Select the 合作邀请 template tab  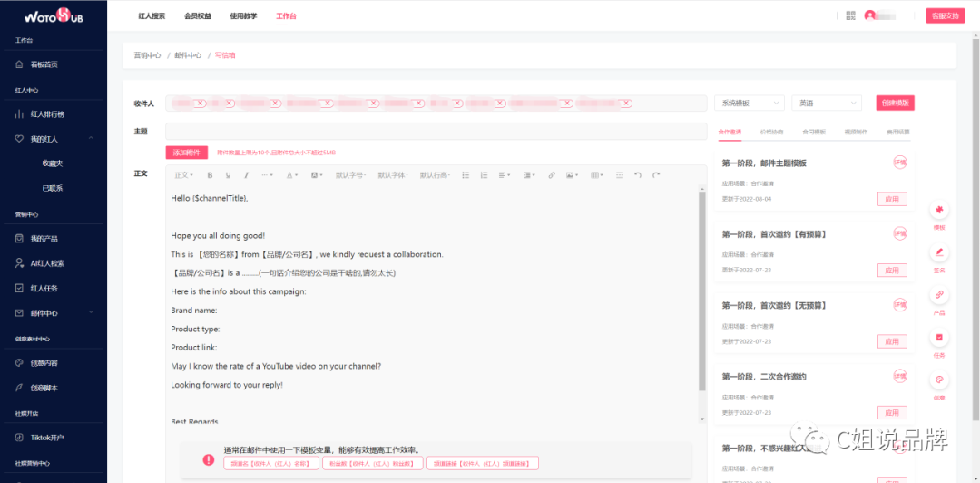[730, 132]
